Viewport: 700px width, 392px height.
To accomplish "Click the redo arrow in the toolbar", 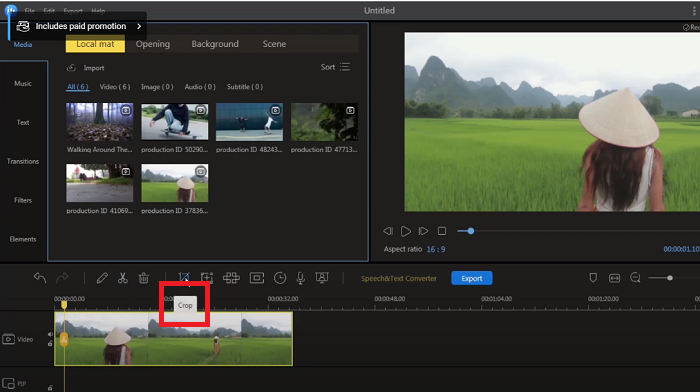I will (62, 278).
